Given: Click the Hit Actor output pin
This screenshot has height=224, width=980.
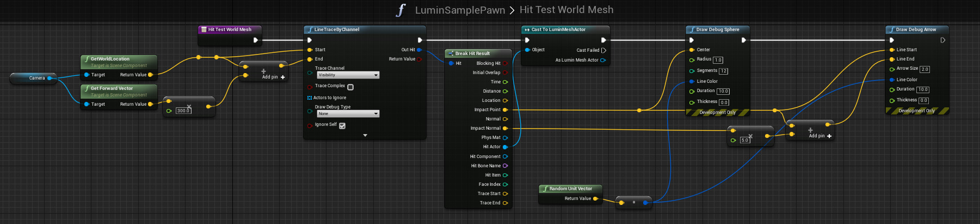Looking at the screenshot, I should tap(505, 147).
